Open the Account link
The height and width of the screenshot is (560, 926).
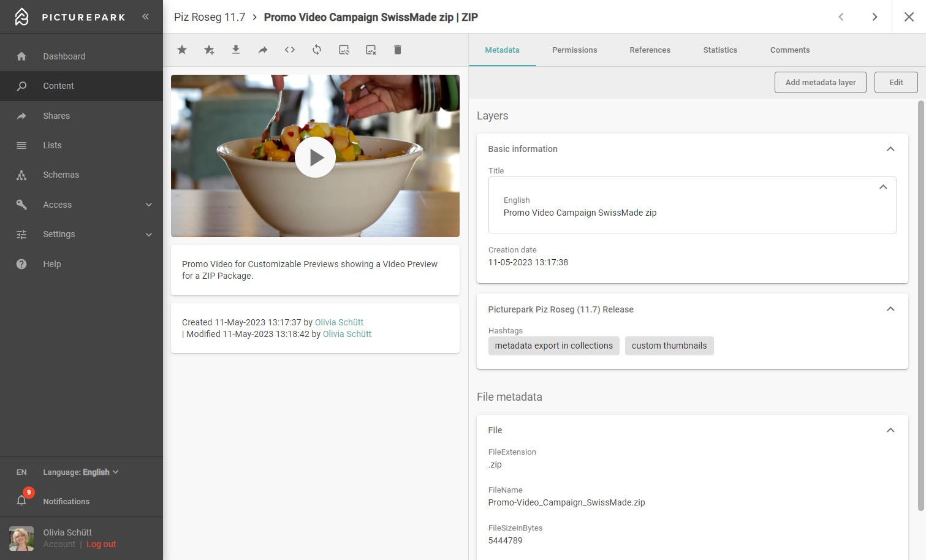(59, 544)
